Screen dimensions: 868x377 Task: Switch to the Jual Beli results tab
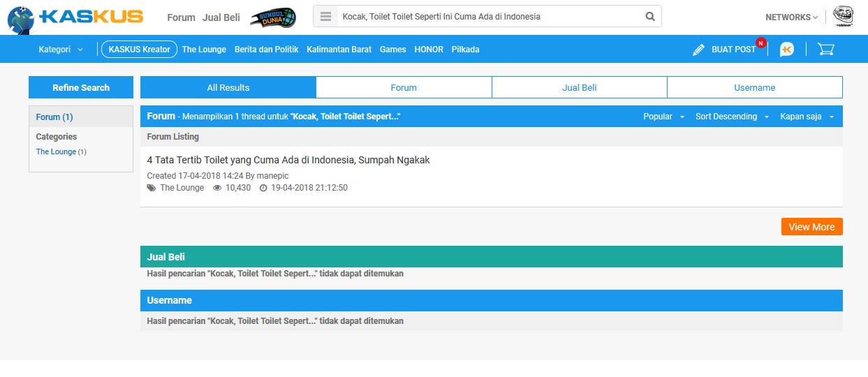(x=580, y=87)
